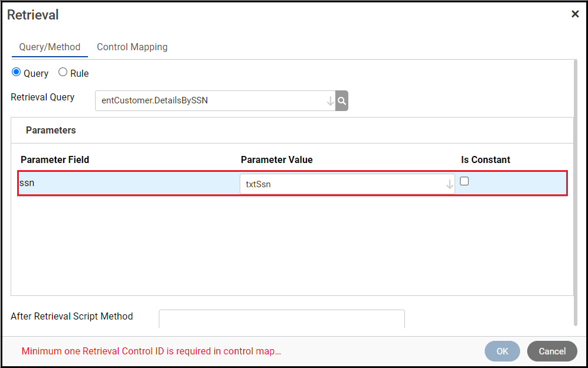Click the After Retrieval Script Method field
The image size is (588, 368).
coord(282,318)
